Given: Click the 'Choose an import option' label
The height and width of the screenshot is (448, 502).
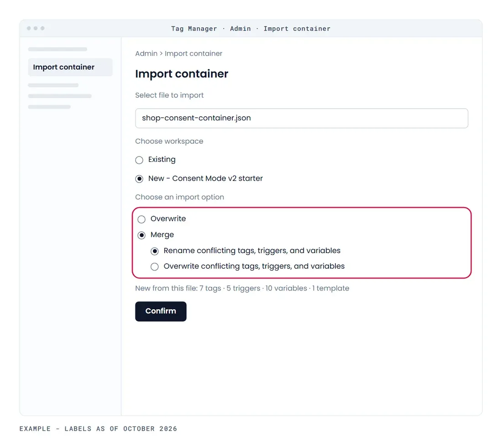Looking at the screenshot, I should click(180, 197).
